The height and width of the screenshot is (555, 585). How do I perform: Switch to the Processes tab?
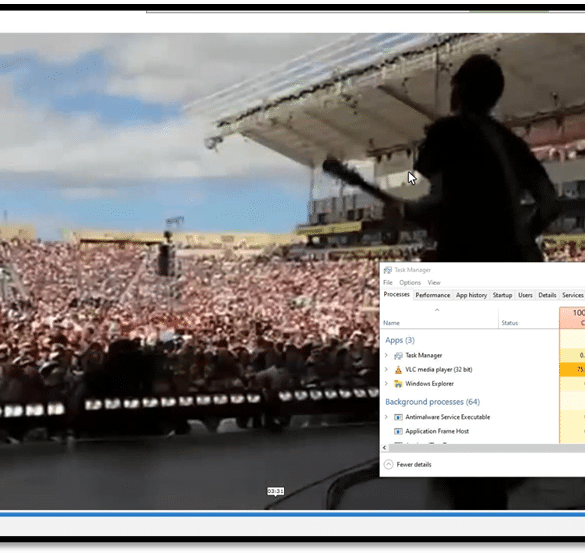tap(397, 295)
